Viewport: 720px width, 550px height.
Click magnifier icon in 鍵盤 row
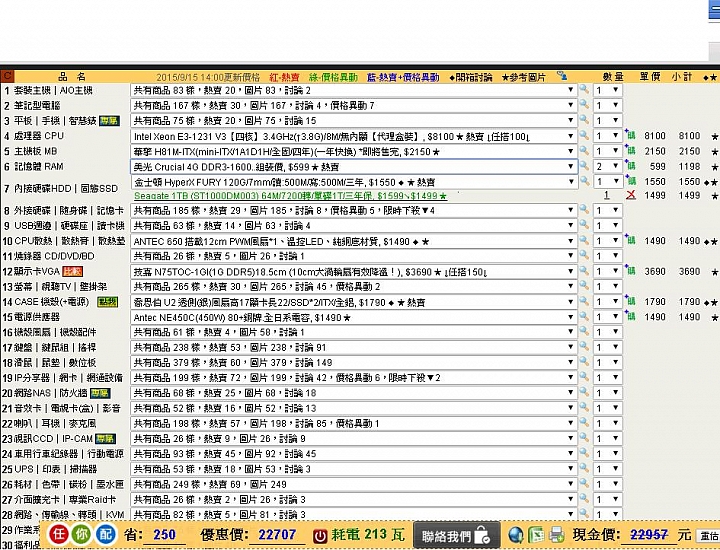click(584, 346)
